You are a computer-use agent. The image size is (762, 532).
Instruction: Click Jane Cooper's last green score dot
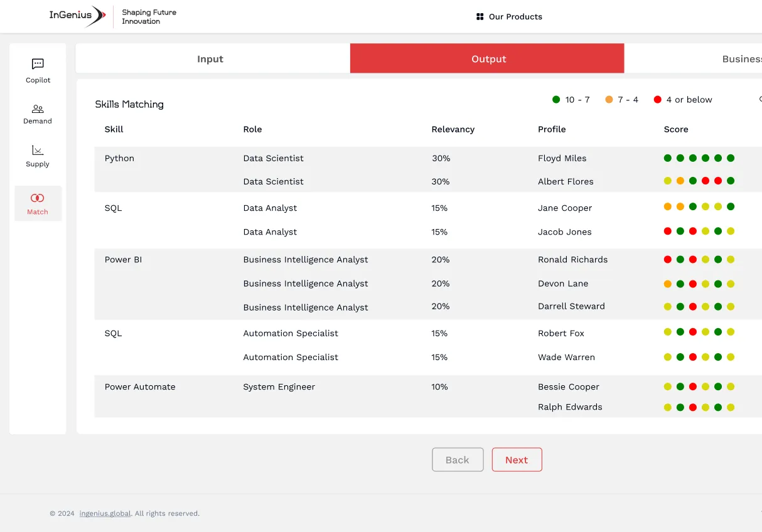731,206
